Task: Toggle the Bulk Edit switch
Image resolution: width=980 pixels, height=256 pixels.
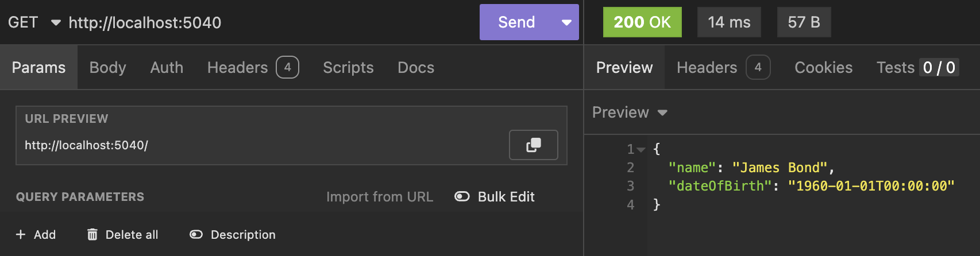Action: (x=462, y=197)
